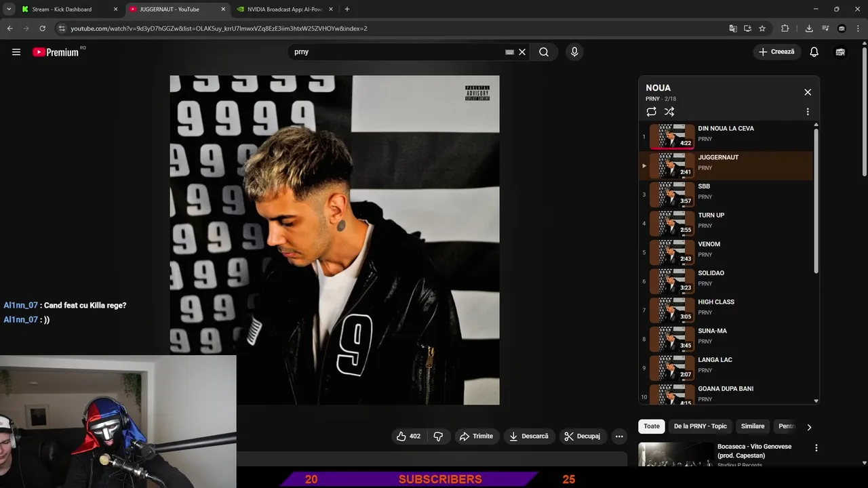
Task: Dislike the JUGGERNAUT video
Action: [x=438, y=436]
